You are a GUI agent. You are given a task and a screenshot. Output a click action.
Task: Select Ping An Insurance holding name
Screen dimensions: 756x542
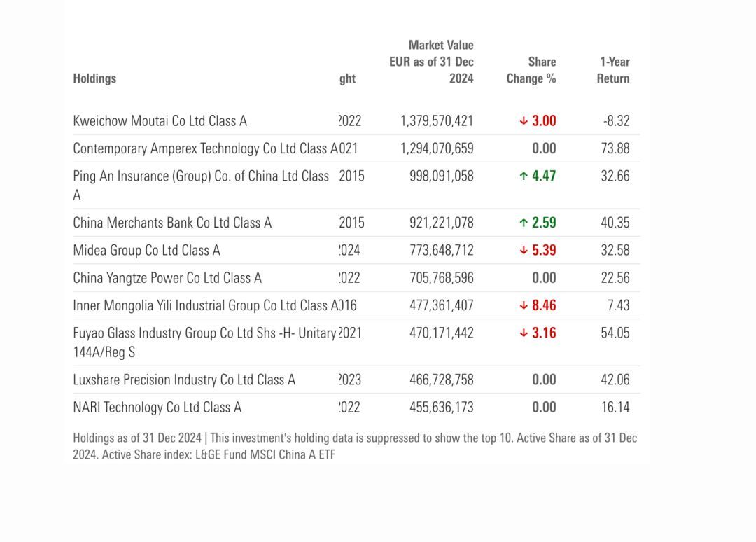click(x=200, y=176)
